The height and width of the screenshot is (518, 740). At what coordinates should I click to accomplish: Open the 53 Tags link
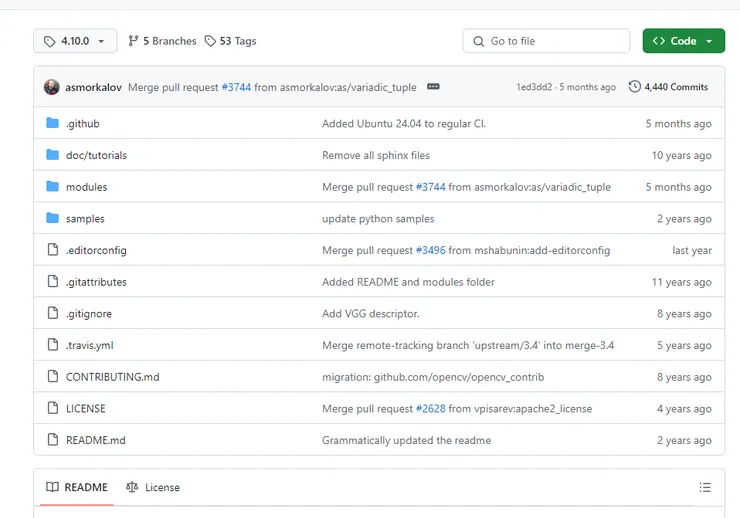[x=230, y=41]
